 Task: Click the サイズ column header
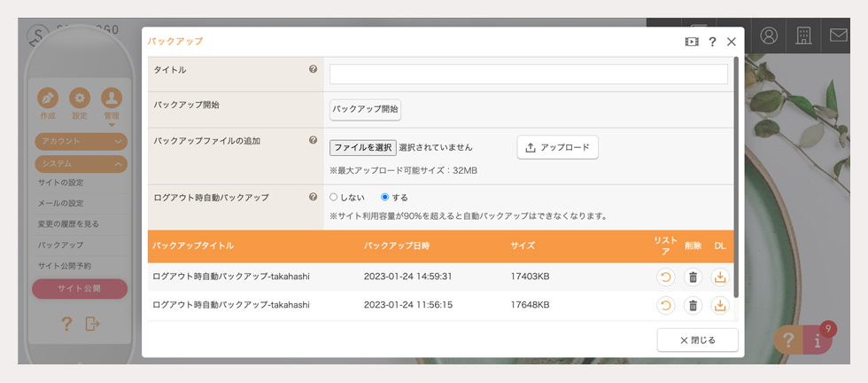click(x=523, y=246)
